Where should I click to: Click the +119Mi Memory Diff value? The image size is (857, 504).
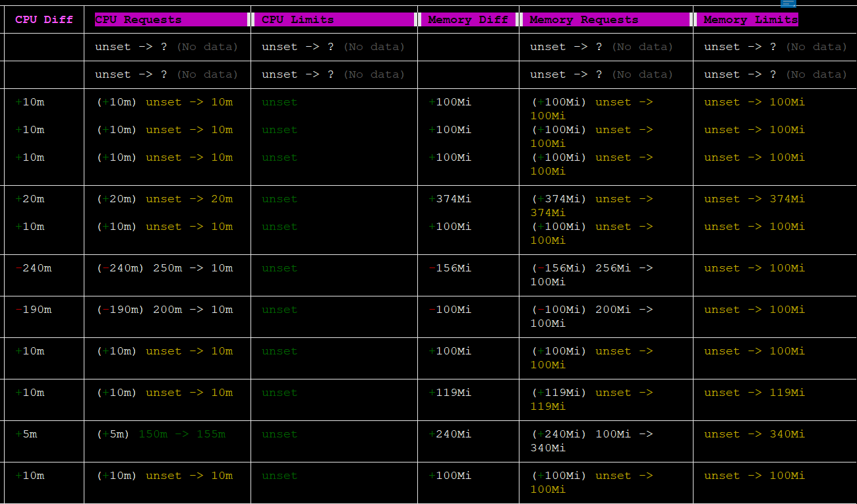[450, 393]
